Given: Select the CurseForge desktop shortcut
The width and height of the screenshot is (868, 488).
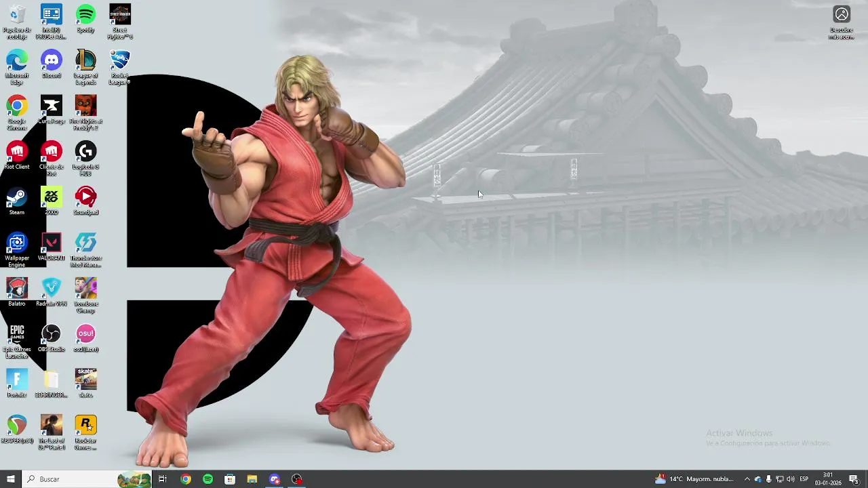Looking at the screenshot, I should [52, 110].
